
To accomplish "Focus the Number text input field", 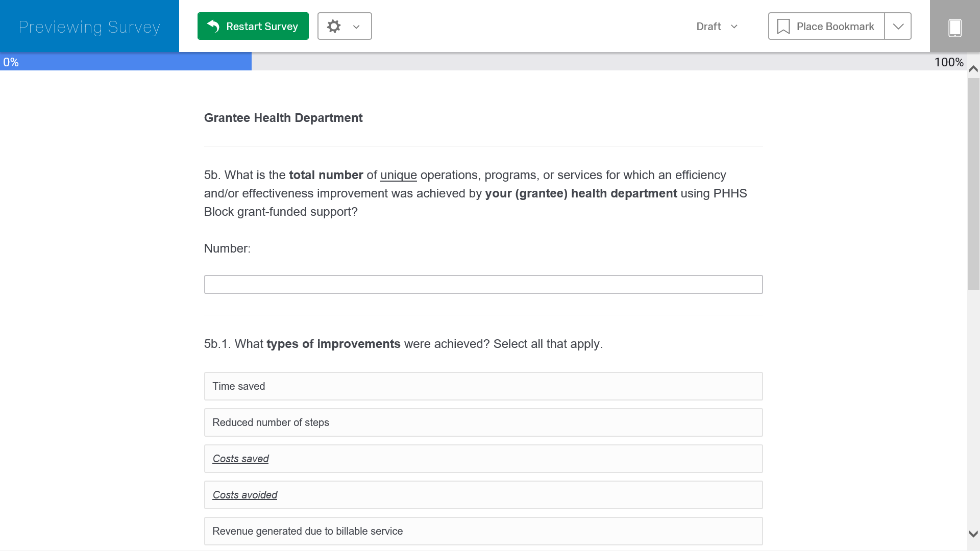I will [483, 284].
